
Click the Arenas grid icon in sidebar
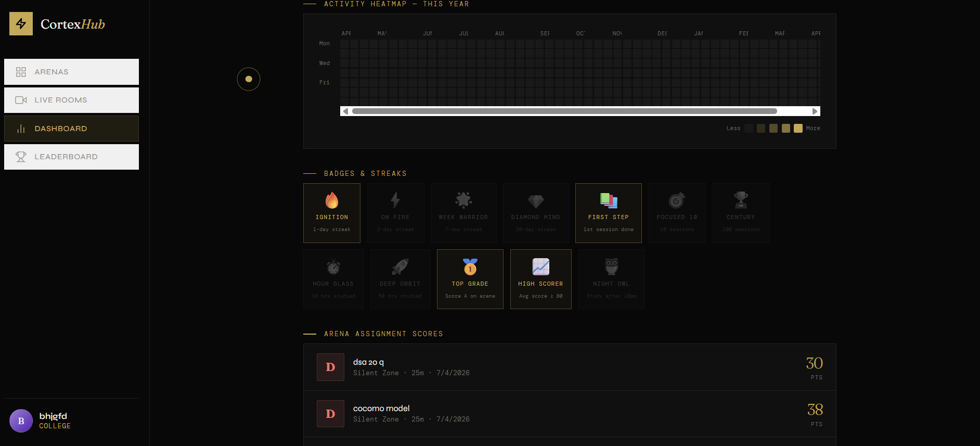21,72
